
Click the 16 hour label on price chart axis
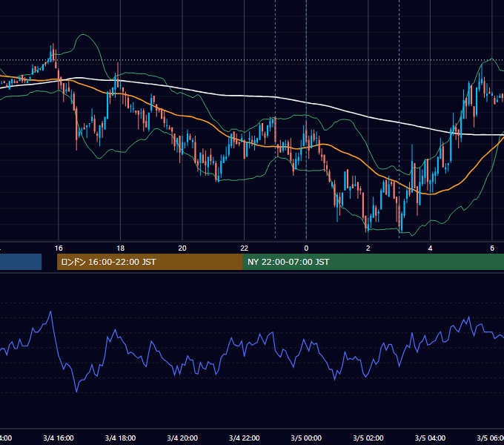pyautogui.click(x=59, y=248)
